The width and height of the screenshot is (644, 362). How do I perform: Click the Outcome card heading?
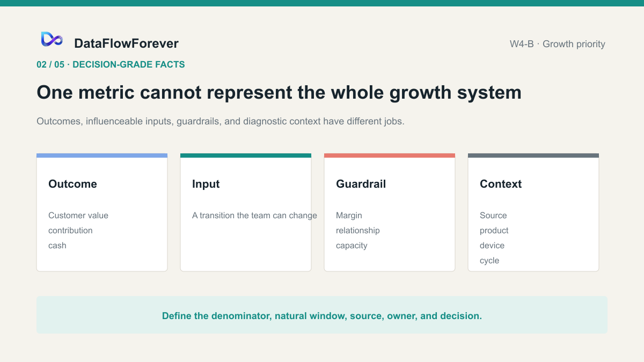point(72,184)
